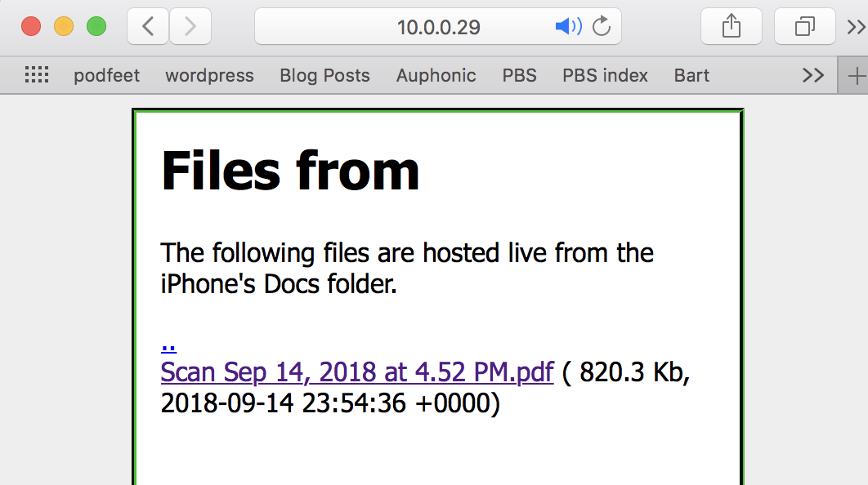Open the wordpress bookmark
This screenshot has width=868, height=485.
209,75
